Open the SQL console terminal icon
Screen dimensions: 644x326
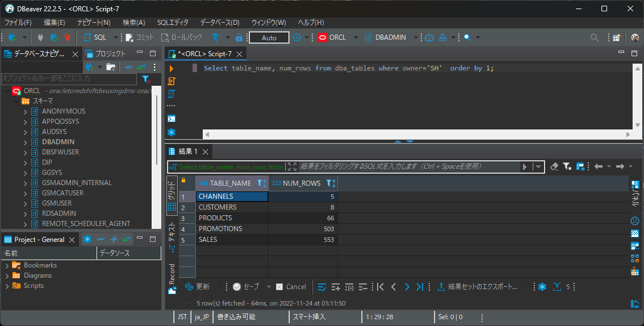click(172, 119)
